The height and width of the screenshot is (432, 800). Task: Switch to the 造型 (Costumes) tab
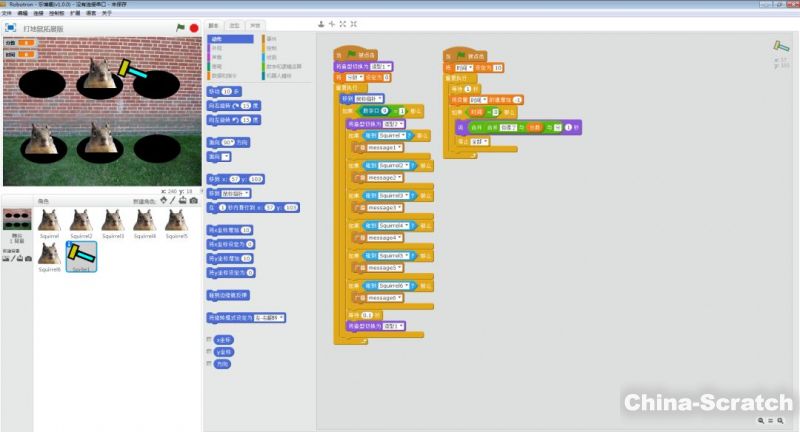pyautogui.click(x=234, y=25)
